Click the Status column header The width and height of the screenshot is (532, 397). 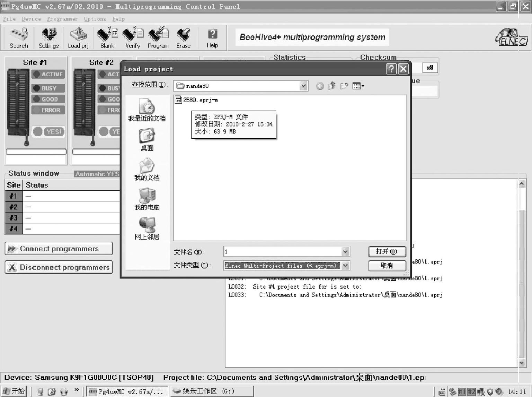[x=72, y=185]
